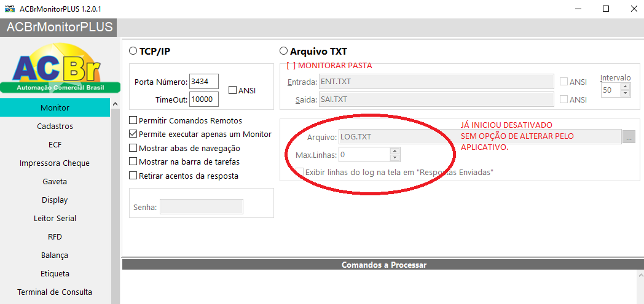Click the ACBrMonitorPLUS title bar app icon

9,9
